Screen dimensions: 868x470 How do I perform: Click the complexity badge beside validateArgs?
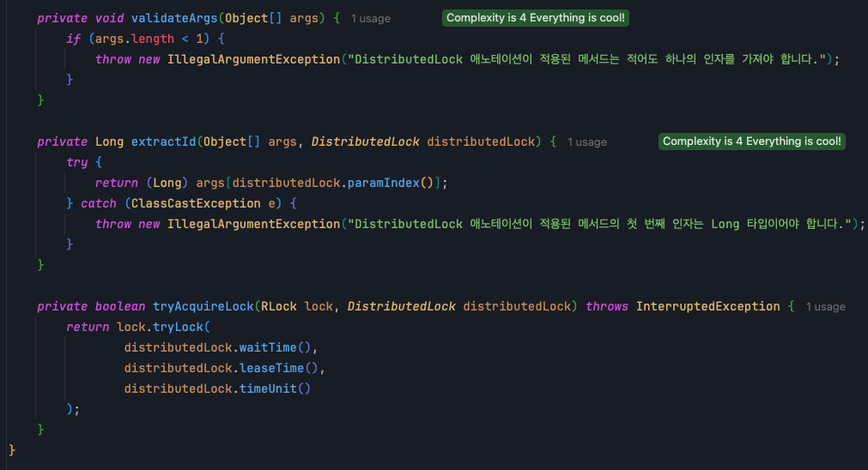pos(535,18)
